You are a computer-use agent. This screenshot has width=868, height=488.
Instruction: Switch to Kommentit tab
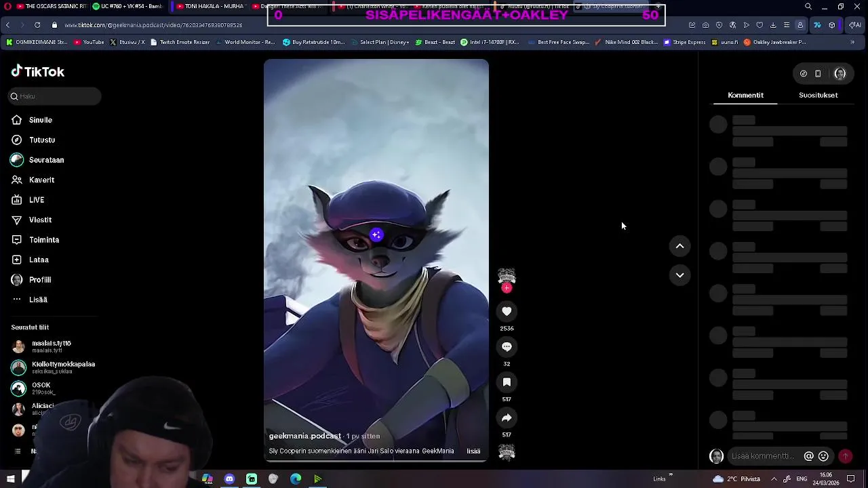[745, 95]
